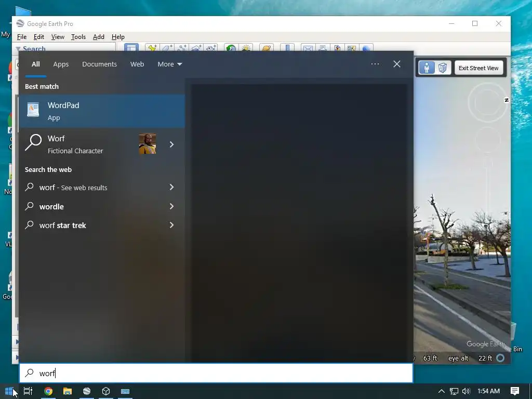This screenshot has width=532, height=399.
Task: Open the Tools menu in Google Earth
Action: [x=78, y=37]
